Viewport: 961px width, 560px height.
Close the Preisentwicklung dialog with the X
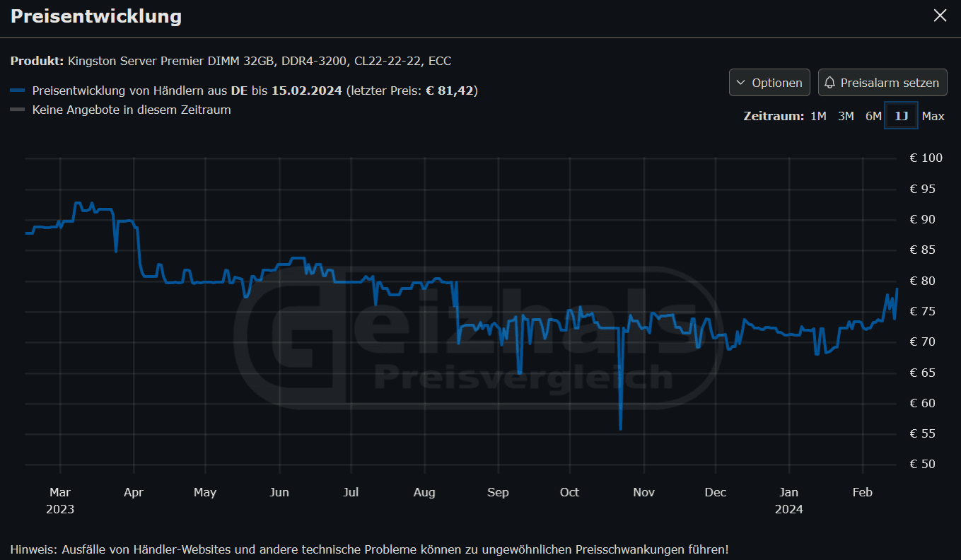(940, 16)
